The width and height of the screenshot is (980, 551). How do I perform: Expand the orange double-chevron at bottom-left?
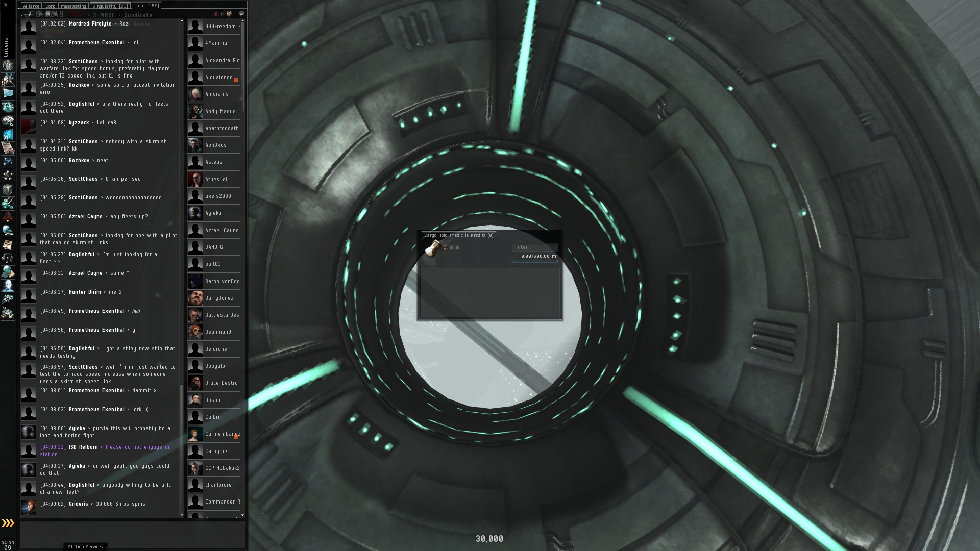[x=8, y=523]
